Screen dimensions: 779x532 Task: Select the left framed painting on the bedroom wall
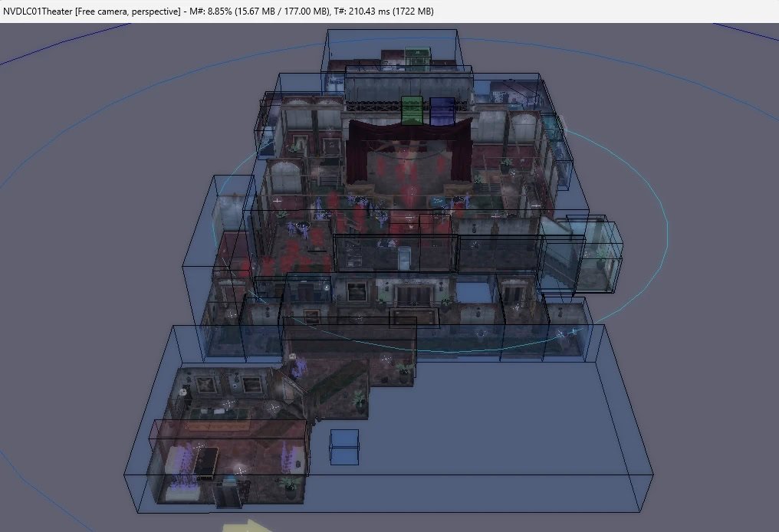(205, 385)
